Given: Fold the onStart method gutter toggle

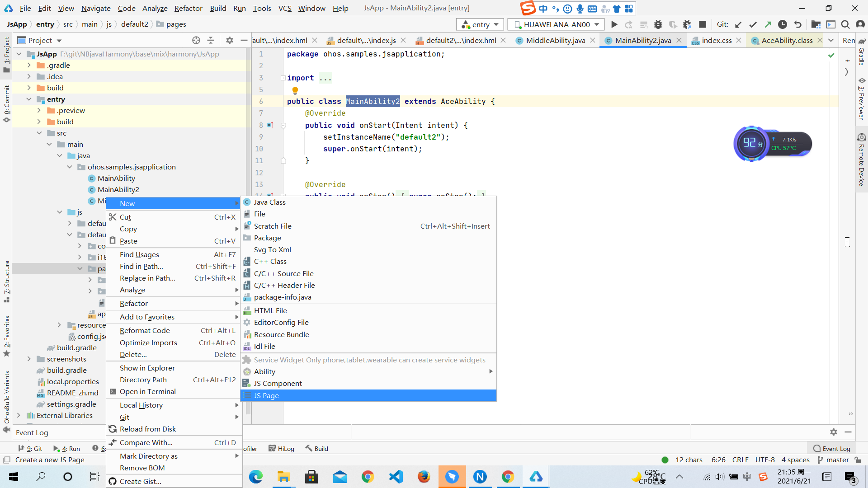Looking at the screenshot, I should pos(283,125).
